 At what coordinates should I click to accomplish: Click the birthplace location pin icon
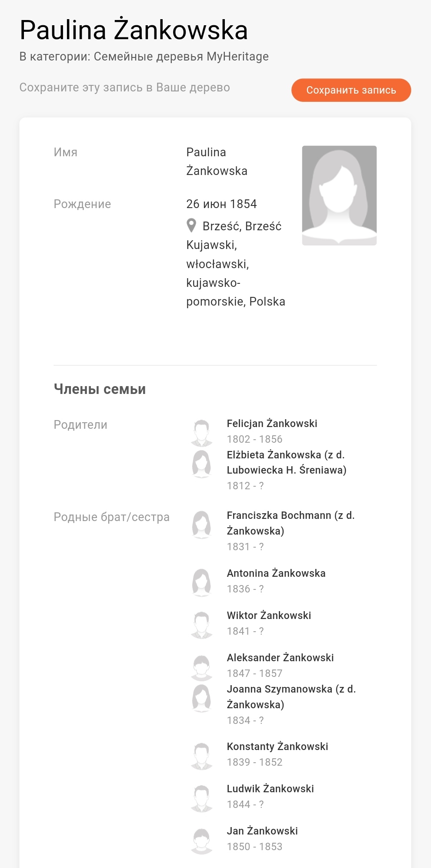point(191,225)
